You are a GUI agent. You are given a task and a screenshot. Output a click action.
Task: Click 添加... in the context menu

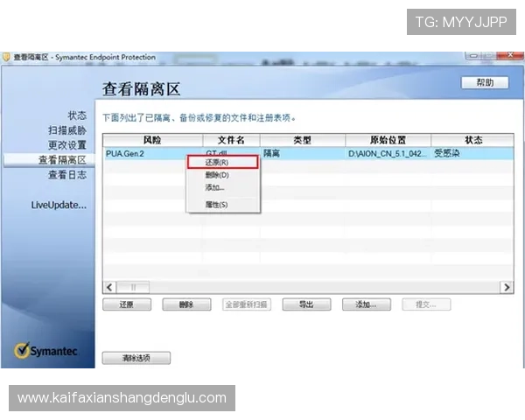pos(214,187)
